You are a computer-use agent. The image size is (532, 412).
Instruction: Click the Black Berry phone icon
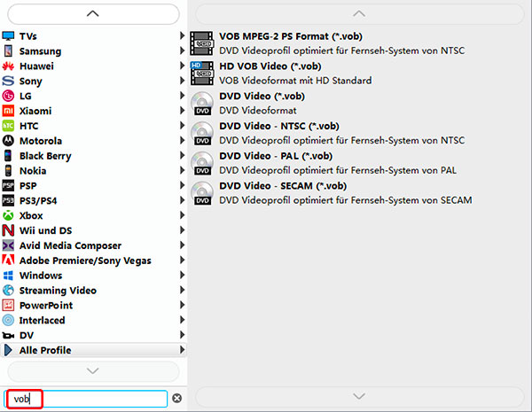pyautogui.click(x=8, y=156)
